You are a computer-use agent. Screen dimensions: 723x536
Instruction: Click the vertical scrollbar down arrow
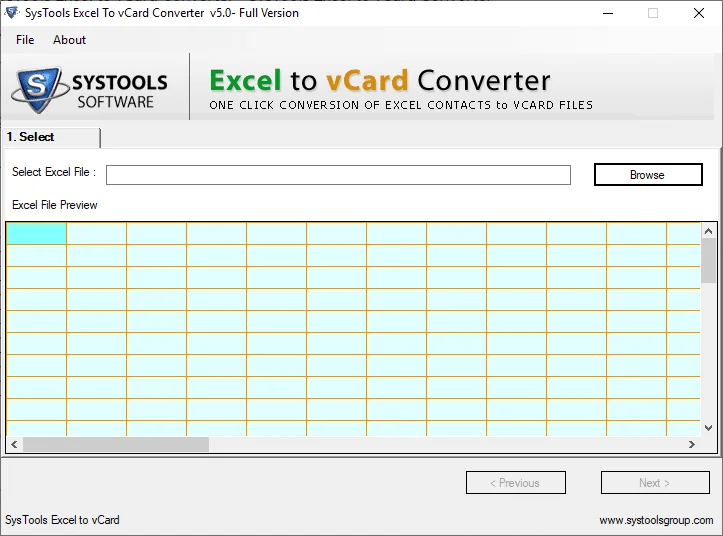pos(708,428)
